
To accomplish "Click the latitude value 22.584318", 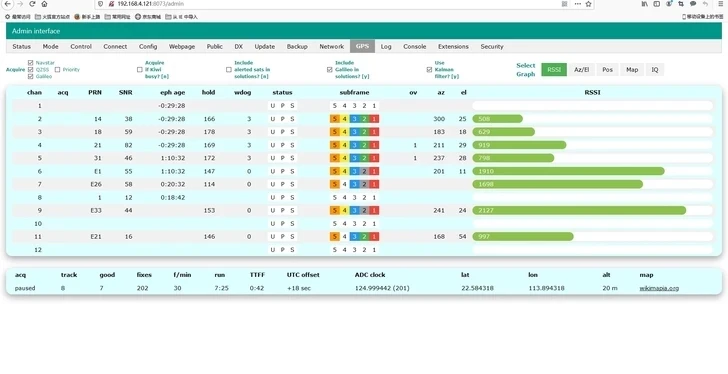I will pyautogui.click(x=477, y=288).
